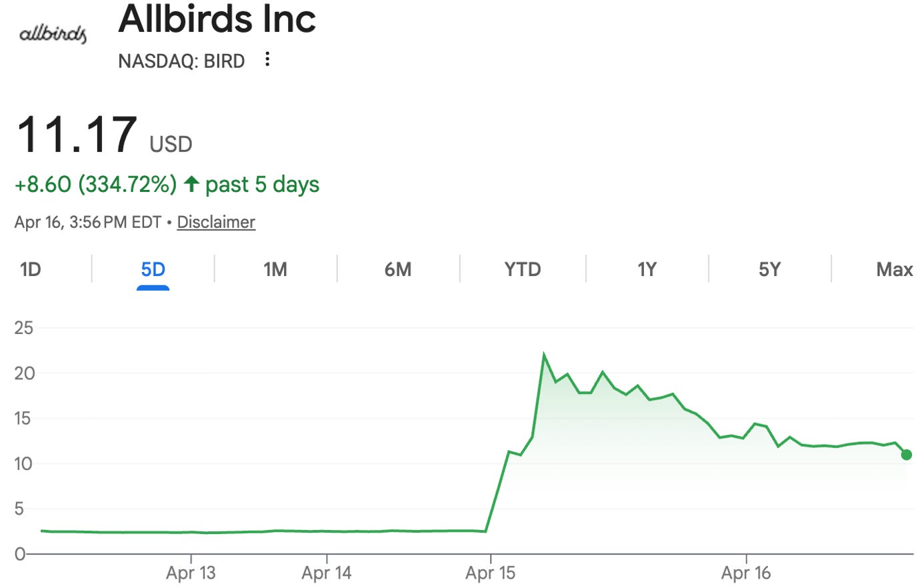Switch to the 1M range tab

(275, 269)
